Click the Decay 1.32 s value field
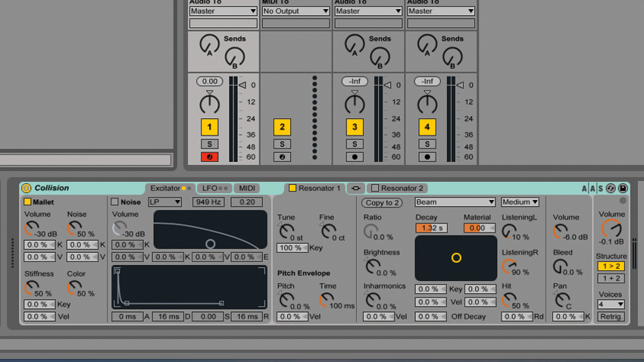 pyautogui.click(x=431, y=228)
